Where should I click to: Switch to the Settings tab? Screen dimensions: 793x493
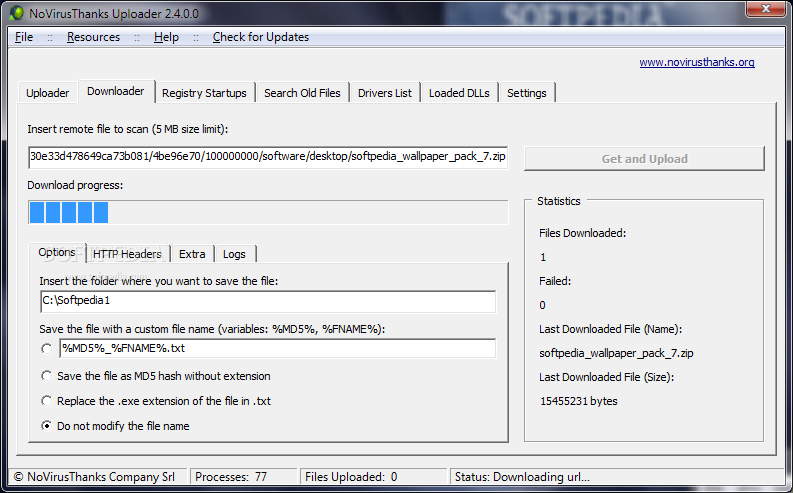point(526,93)
